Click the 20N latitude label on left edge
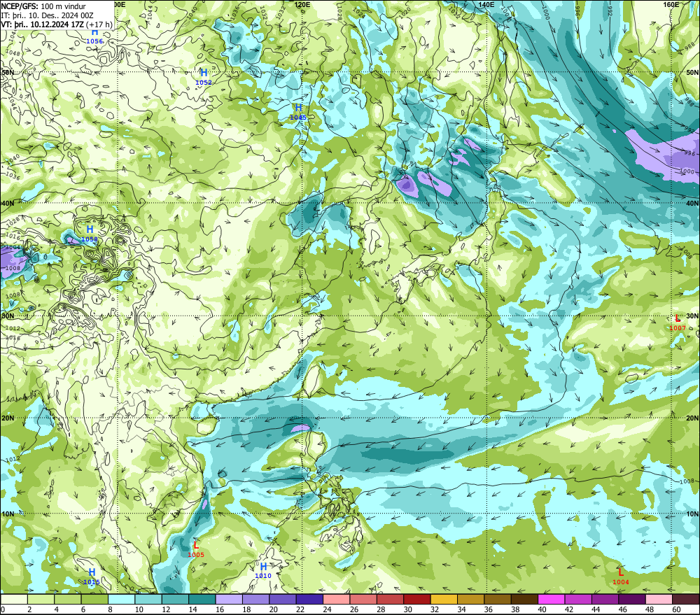Image resolution: width=700 pixels, height=615 pixels. [x=8, y=418]
